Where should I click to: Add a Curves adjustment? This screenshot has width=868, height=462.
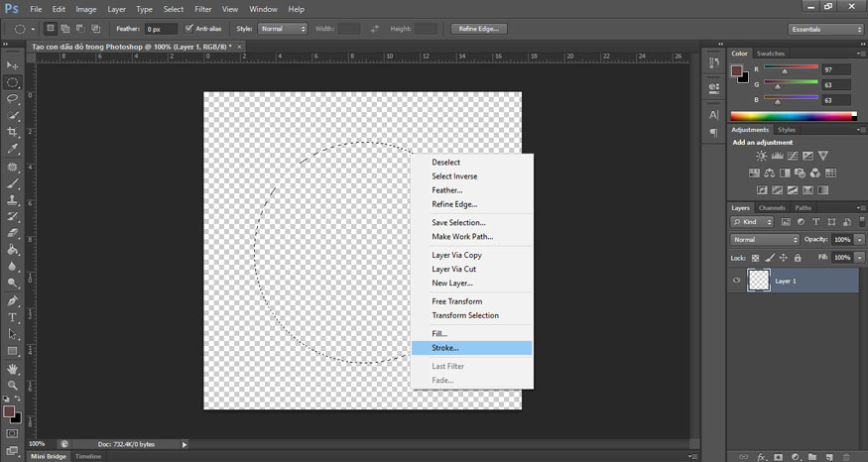tap(793, 156)
